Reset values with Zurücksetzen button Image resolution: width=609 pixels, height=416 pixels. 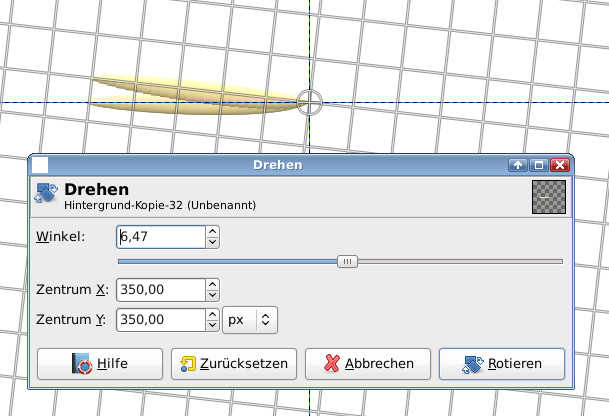pos(234,364)
